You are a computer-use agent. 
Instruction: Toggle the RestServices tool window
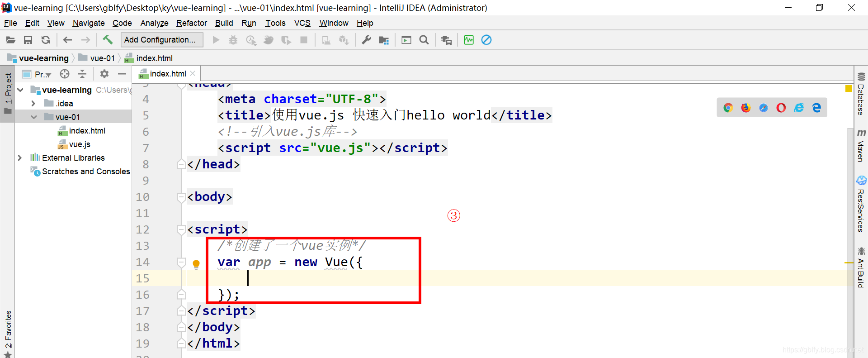coord(861,205)
